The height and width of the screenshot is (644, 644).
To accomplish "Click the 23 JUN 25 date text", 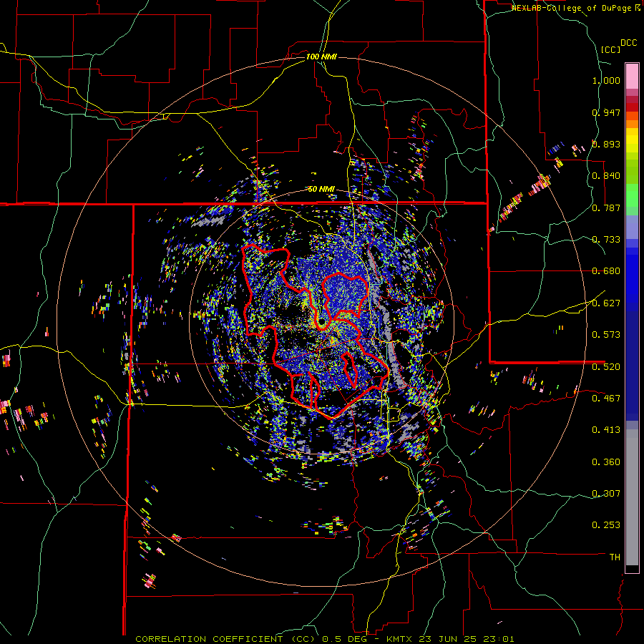I will (x=448, y=639).
